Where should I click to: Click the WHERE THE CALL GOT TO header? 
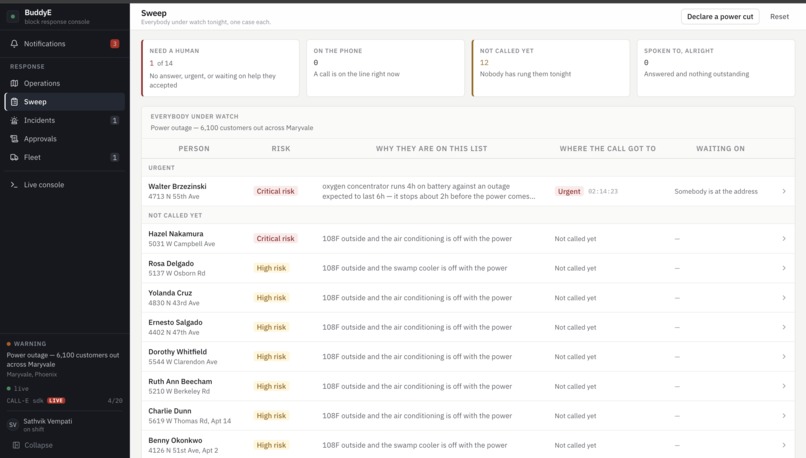[608, 149]
